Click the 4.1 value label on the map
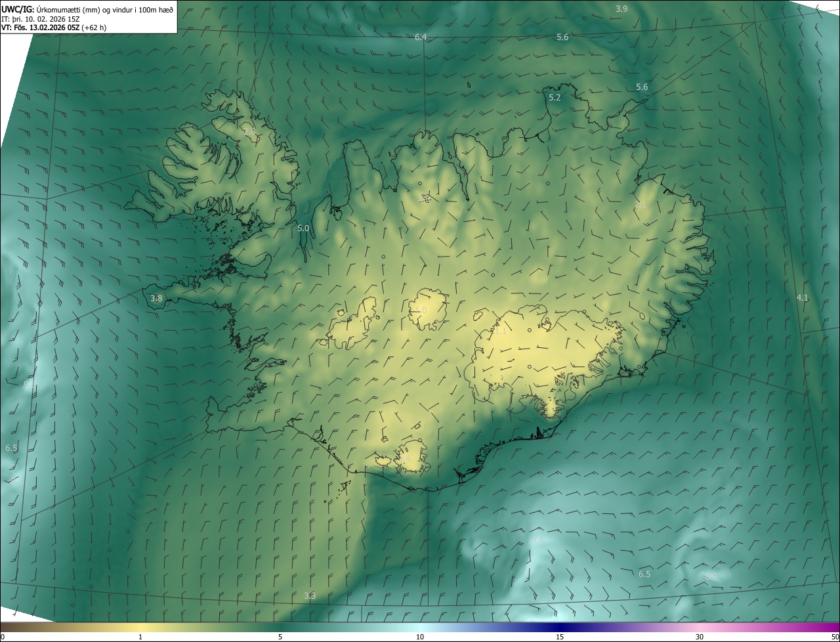Screen dimensions: 840x642 click(x=802, y=298)
